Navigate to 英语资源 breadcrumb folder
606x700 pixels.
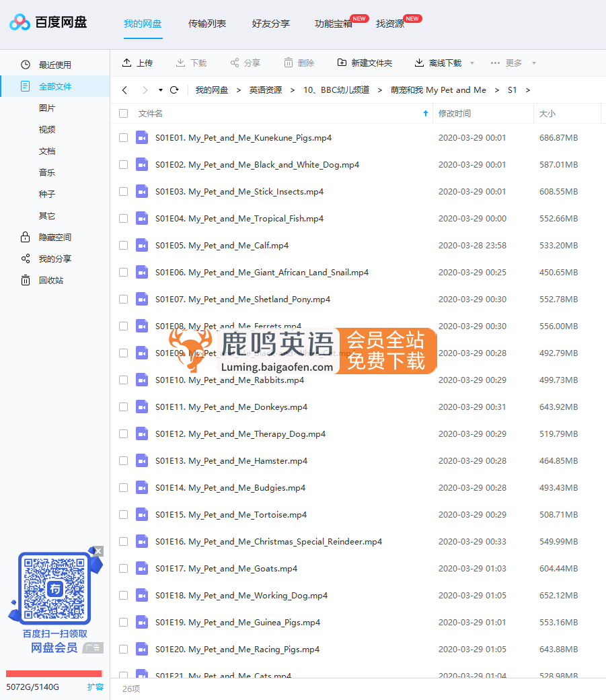click(x=266, y=90)
